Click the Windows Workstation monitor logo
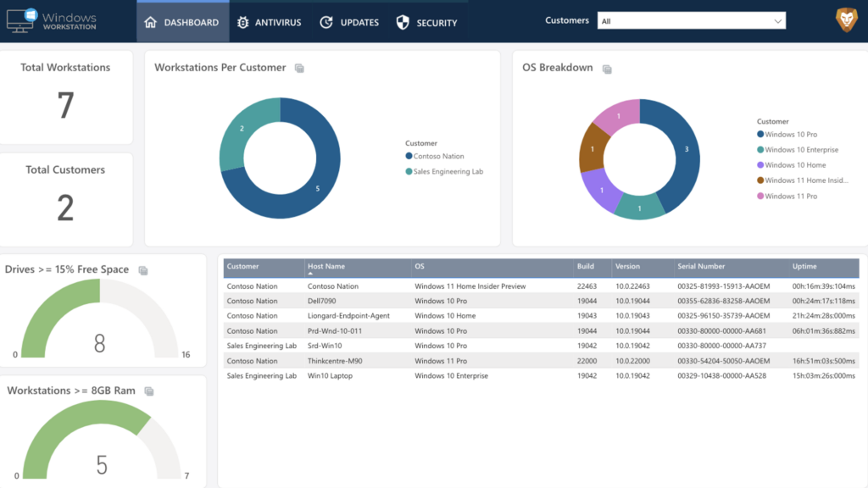 click(x=22, y=20)
